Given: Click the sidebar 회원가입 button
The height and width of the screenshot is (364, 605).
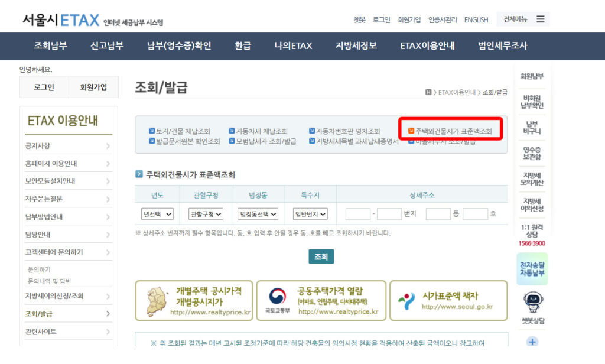Looking at the screenshot, I should [x=93, y=87].
